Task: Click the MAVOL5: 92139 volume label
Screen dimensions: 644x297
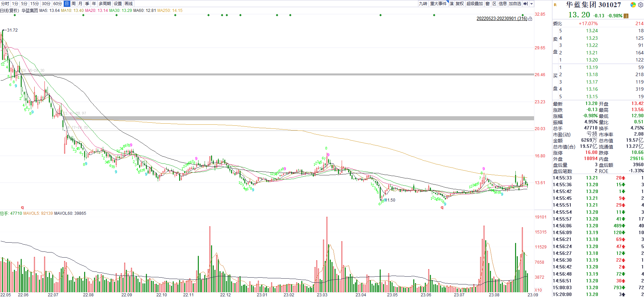Action: coord(38,213)
